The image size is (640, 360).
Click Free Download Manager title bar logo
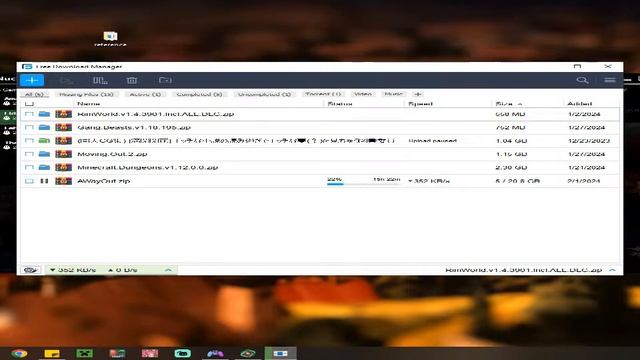point(27,67)
